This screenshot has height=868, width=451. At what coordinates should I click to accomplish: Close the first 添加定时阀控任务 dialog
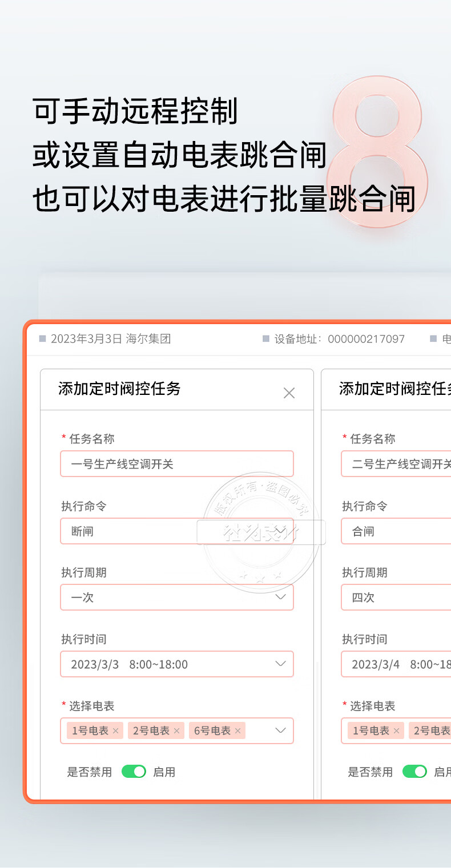[289, 393]
